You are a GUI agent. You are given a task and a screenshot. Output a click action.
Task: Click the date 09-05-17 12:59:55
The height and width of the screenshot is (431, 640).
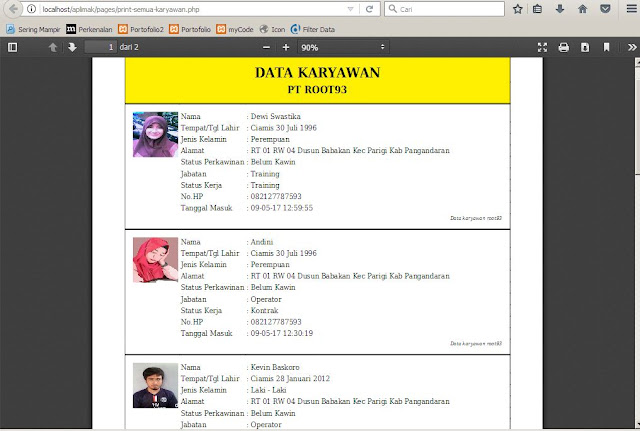point(282,208)
